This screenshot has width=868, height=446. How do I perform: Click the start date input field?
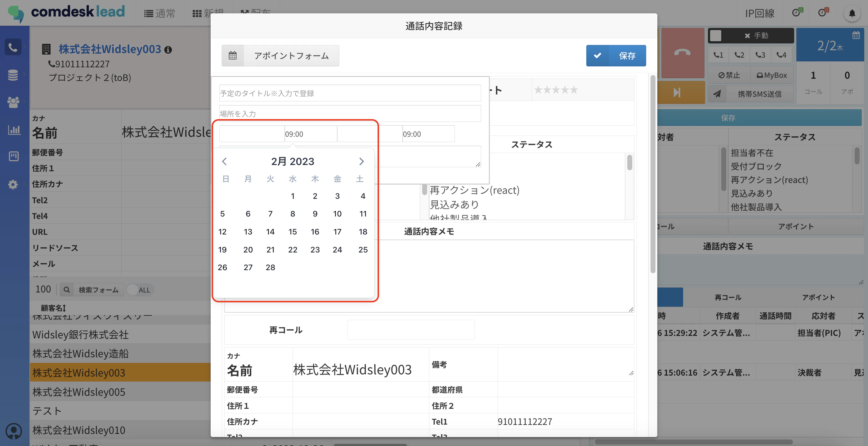252,134
